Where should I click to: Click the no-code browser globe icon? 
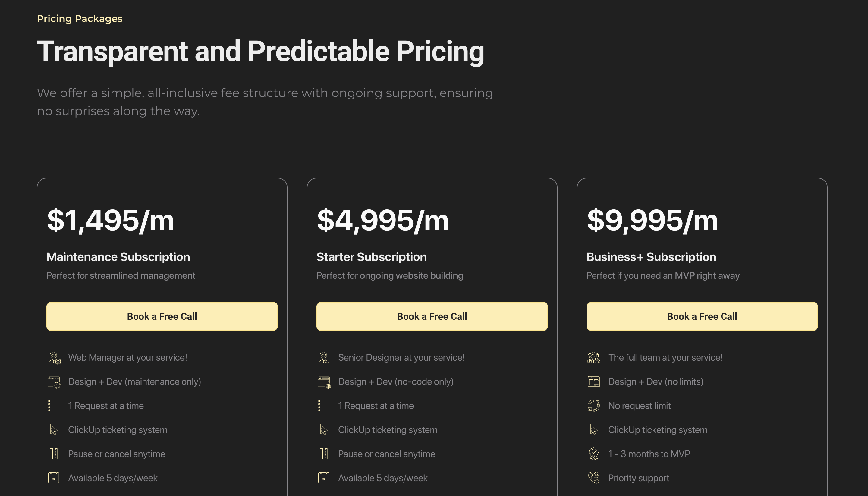point(324,382)
